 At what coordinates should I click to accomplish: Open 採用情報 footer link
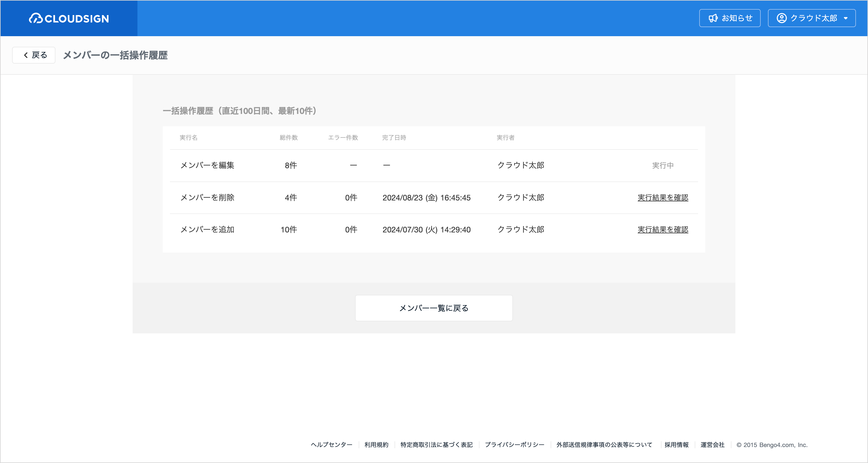[677, 445]
